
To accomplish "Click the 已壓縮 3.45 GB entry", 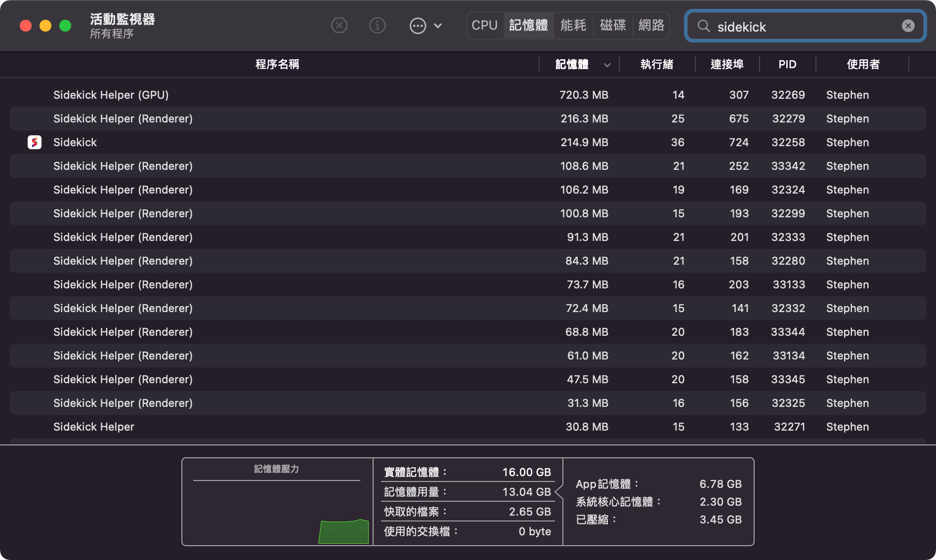I will pos(659,520).
